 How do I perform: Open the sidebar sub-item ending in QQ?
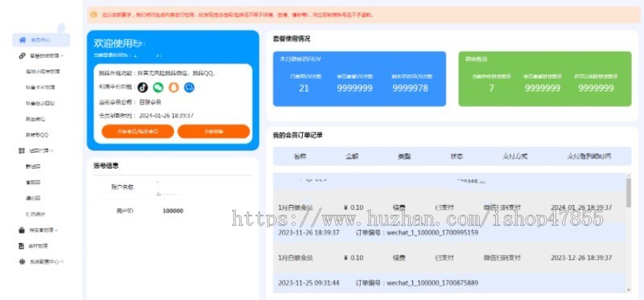(x=37, y=134)
